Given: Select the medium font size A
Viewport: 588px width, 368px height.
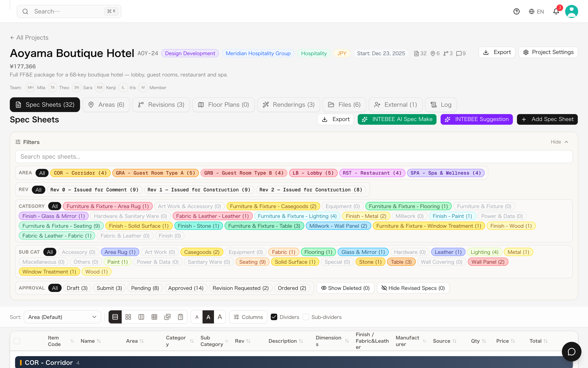Looking at the screenshot, I should pyautogui.click(x=208, y=317).
